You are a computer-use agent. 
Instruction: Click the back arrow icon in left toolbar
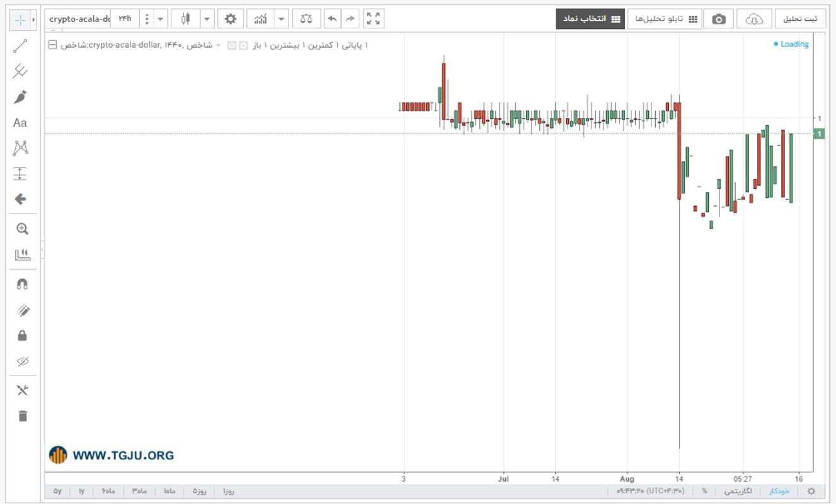tap(20, 199)
